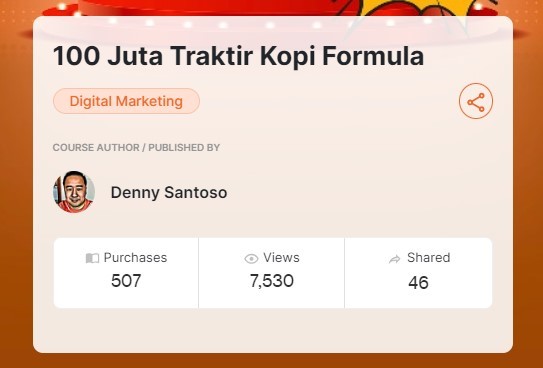Open the Denny Santoso author name link
Image resolution: width=543 pixels, height=368 pixels.
[169, 192]
